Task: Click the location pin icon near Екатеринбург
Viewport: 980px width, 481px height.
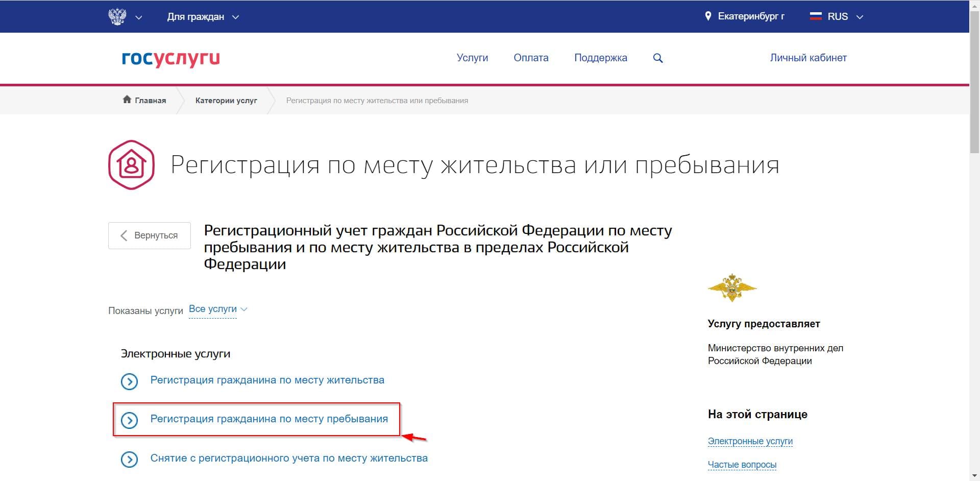Action: pyautogui.click(x=708, y=16)
